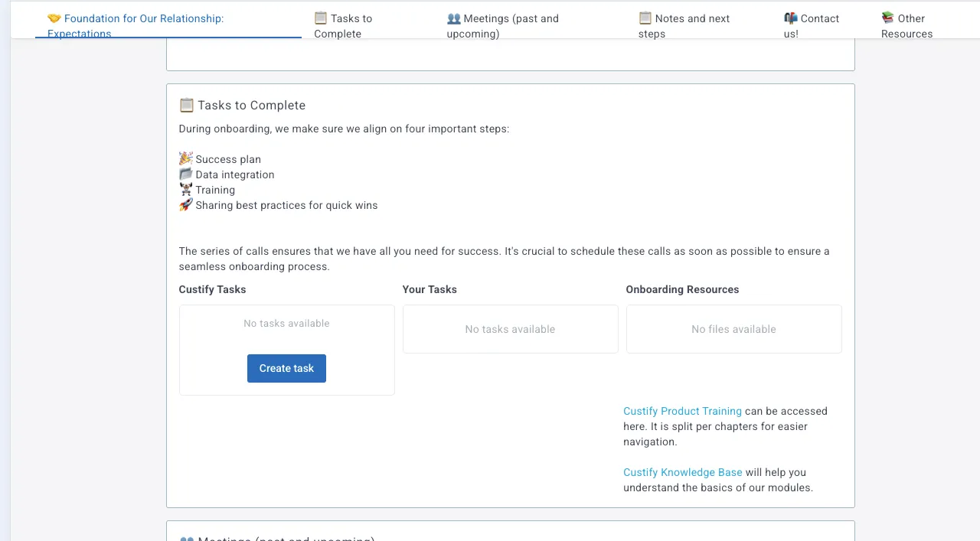The width and height of the screenshot is (980, 541).
Task: Click the party popper icon beside Success plan
Action: (x=186, y=159)
